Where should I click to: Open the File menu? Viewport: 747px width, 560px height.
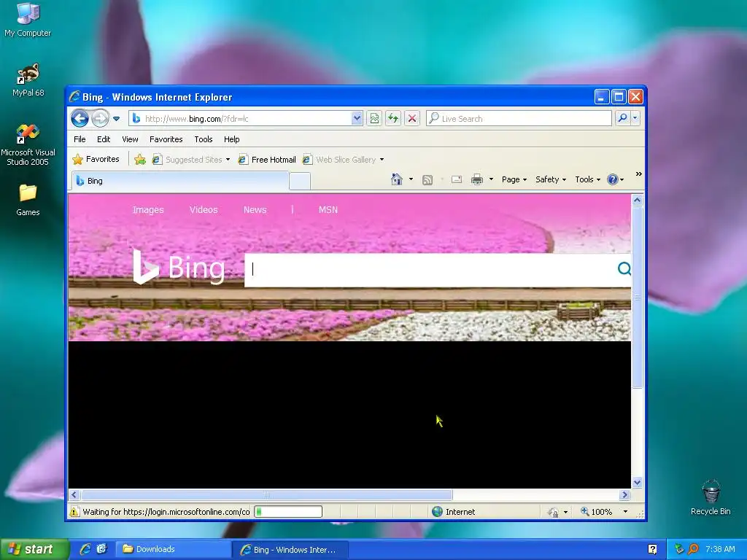pyautogui.click(x=80, y=139)
